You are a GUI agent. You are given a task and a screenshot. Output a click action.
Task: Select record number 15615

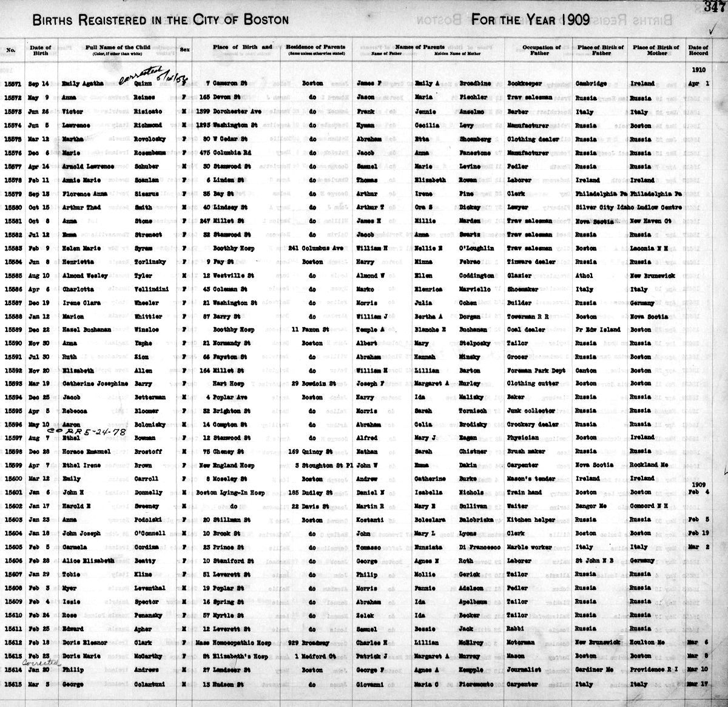pos(15,684)
